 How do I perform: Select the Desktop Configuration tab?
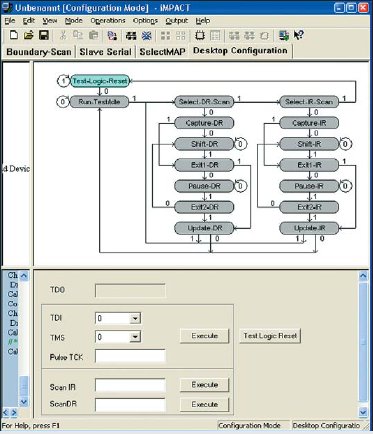click(x=240, y=51)
